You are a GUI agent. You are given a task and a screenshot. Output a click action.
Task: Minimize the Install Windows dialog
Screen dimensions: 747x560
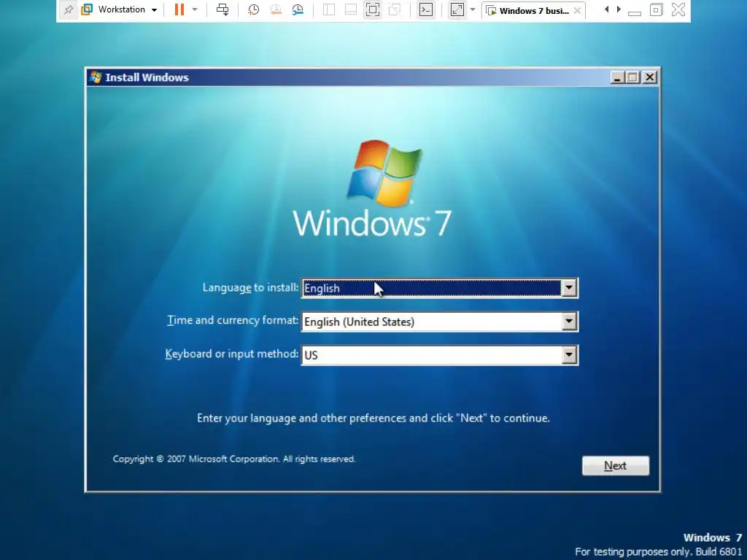click(x=617, y=77)
